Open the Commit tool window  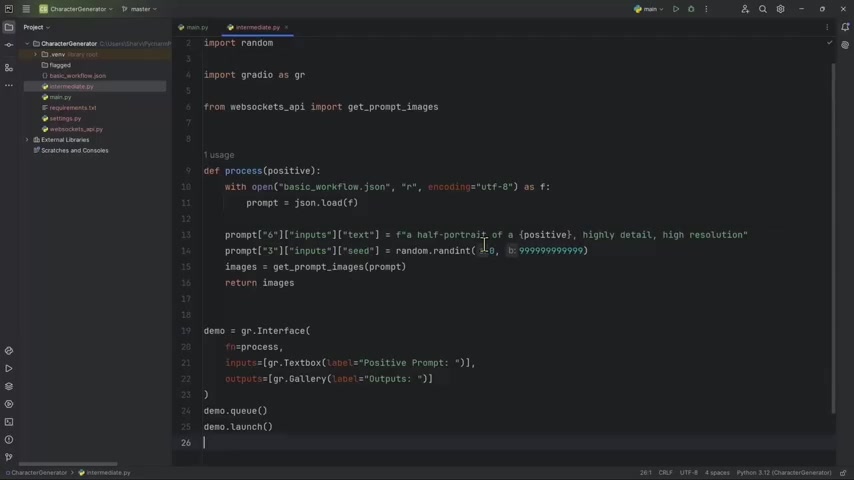pos(9,45)
